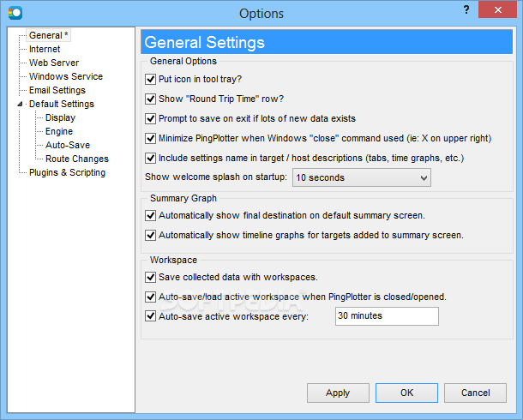
Task: Open the Web Server settings page
Action: click(x=54, y=63)
